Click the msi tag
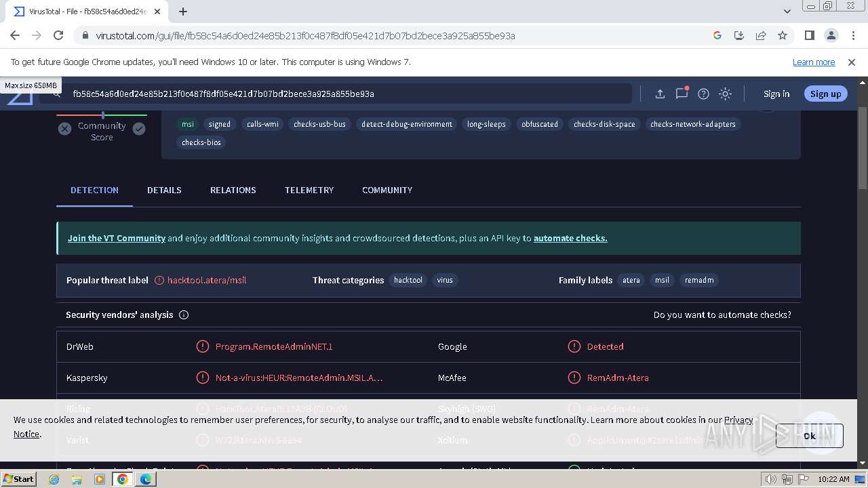The width and height of the screenshot is (868, 488). tap(188, 124)
